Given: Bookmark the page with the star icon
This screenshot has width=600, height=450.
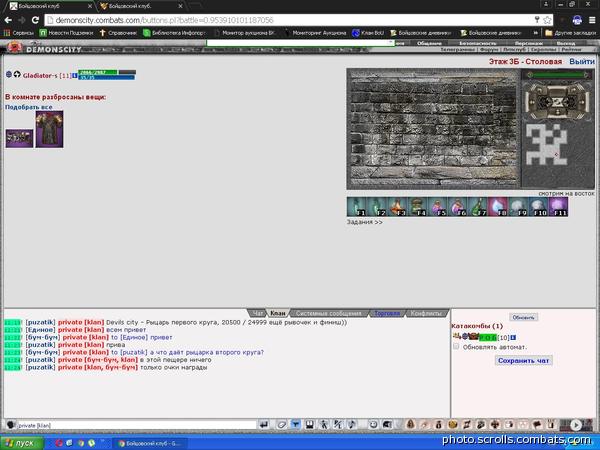Looking at the screenshot, I should click(548, 20).
